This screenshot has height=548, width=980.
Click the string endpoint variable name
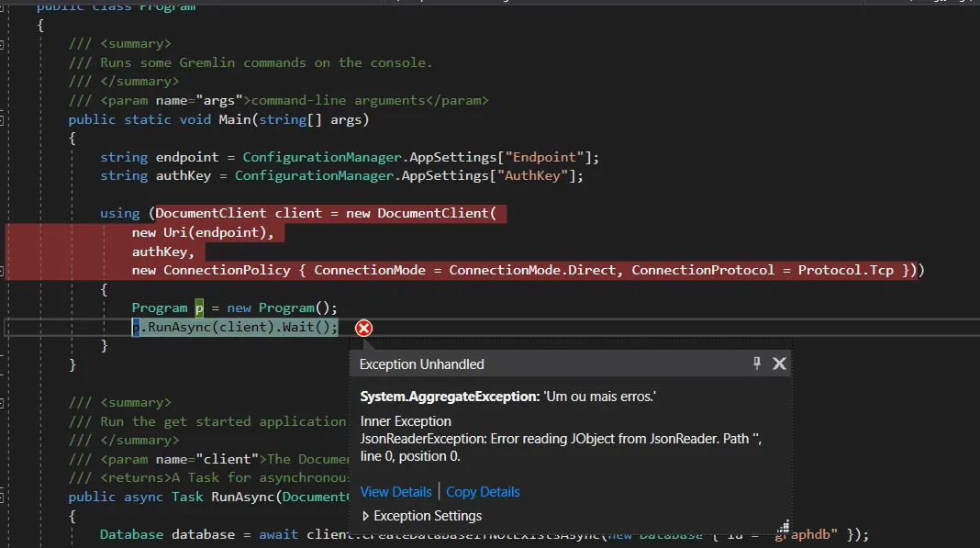(x=187, y=157)
